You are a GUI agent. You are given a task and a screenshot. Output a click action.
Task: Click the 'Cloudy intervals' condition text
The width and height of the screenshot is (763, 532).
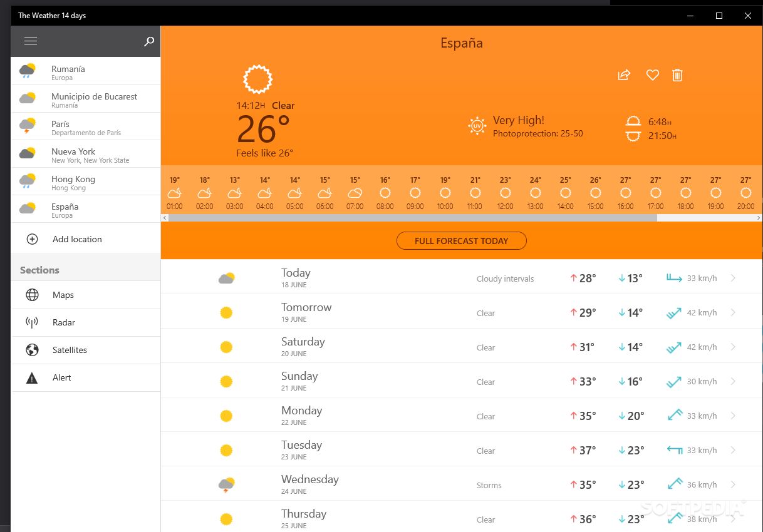click(506, 279)
